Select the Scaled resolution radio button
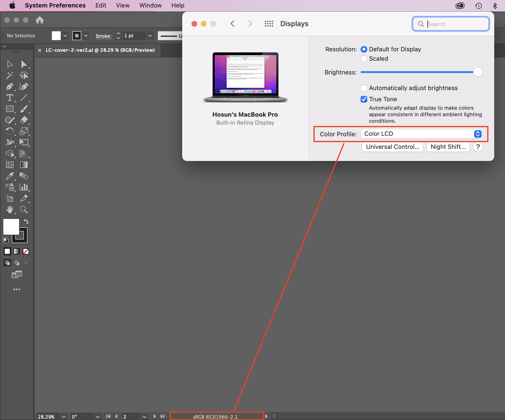Viewport: 505px width, 420px height. coord(364,58)
